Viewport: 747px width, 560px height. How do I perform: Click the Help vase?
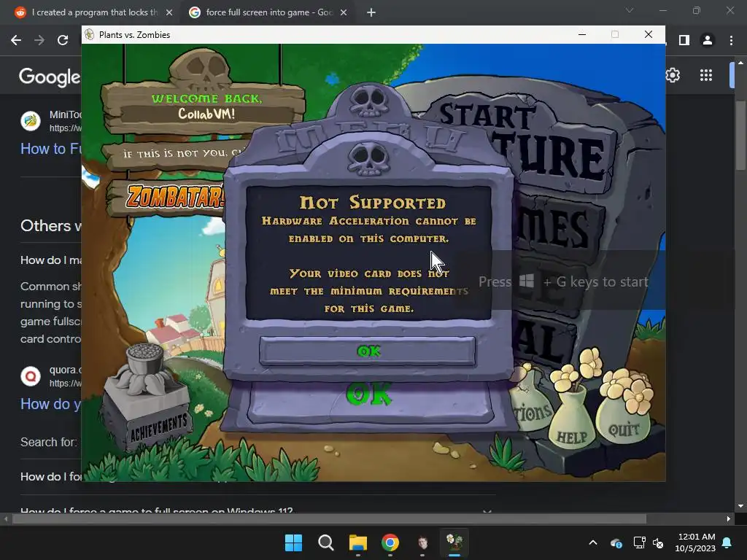click(x=573, y=419)
